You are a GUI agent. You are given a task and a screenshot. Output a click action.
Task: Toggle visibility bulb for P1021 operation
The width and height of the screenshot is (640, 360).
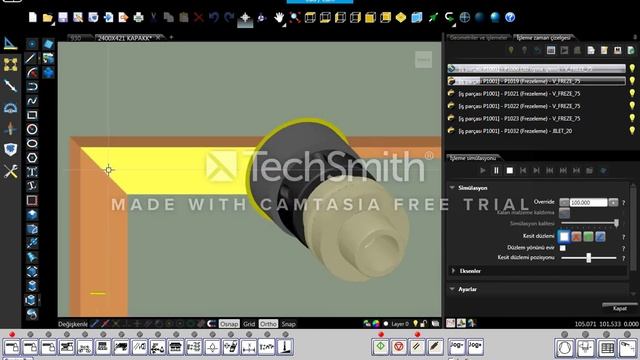coord(632,93)
